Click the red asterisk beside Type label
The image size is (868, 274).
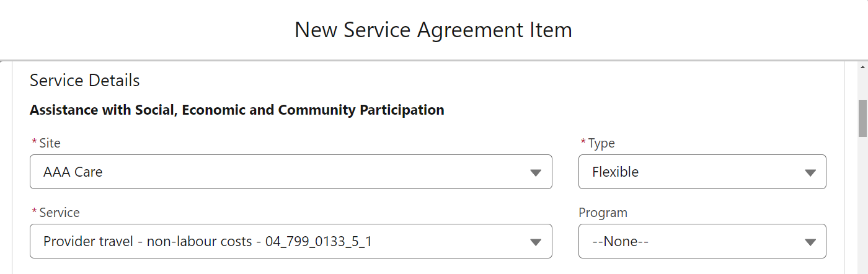coord(583,143)
